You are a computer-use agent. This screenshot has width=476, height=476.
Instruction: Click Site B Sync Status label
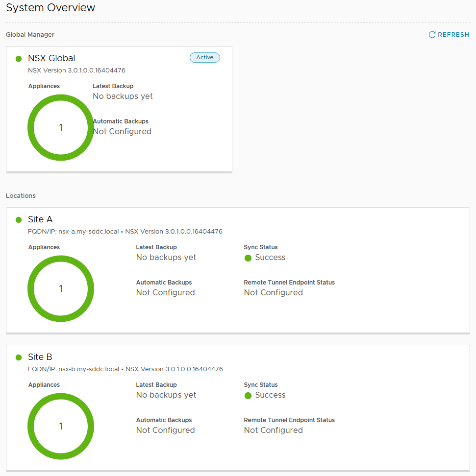click(261, 385)
